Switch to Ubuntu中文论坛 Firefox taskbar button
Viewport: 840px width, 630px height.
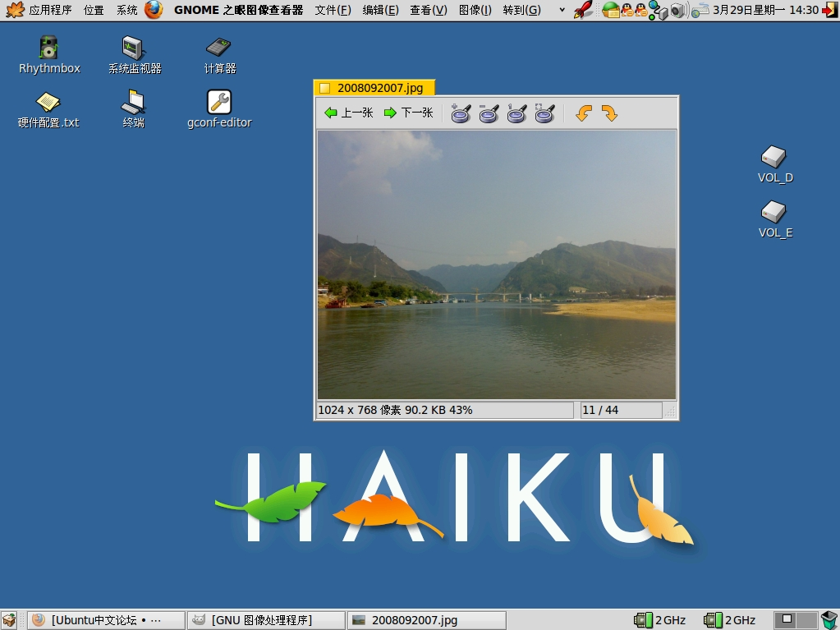pyautogui.click(x=106, y=620)
